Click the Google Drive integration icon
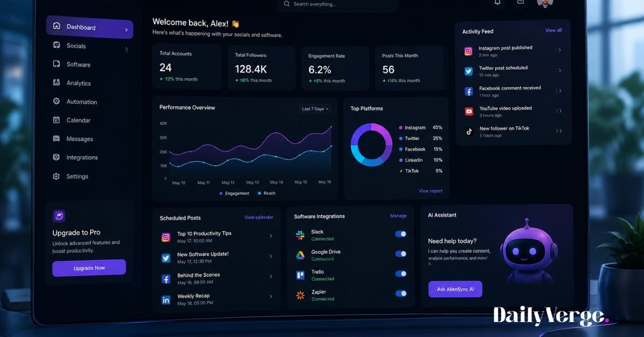The width and height of the screenshot is (644, 337). pos(301,255)
